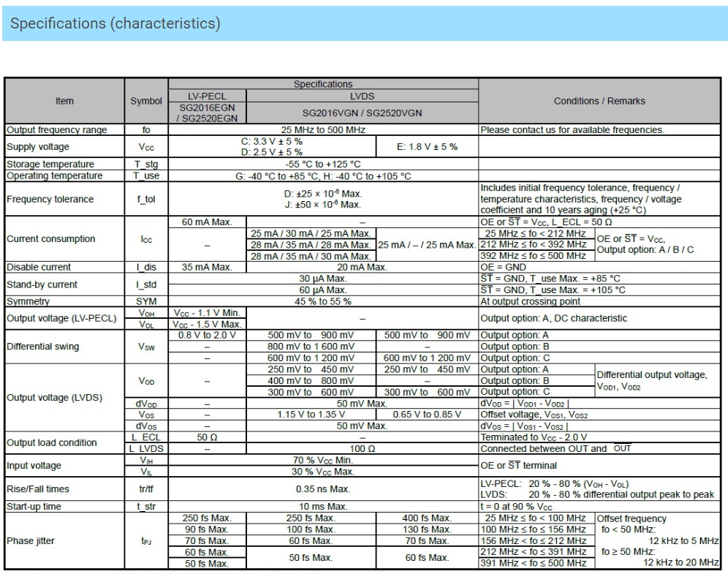Click the 'f_tol' symbol cell

click(146, 199)
